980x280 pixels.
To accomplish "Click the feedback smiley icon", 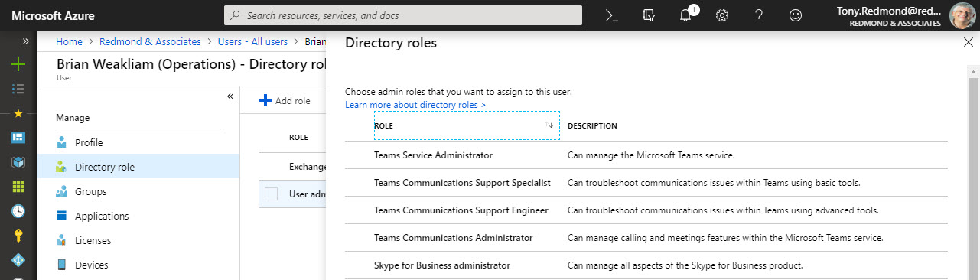I will coord(796,15).
